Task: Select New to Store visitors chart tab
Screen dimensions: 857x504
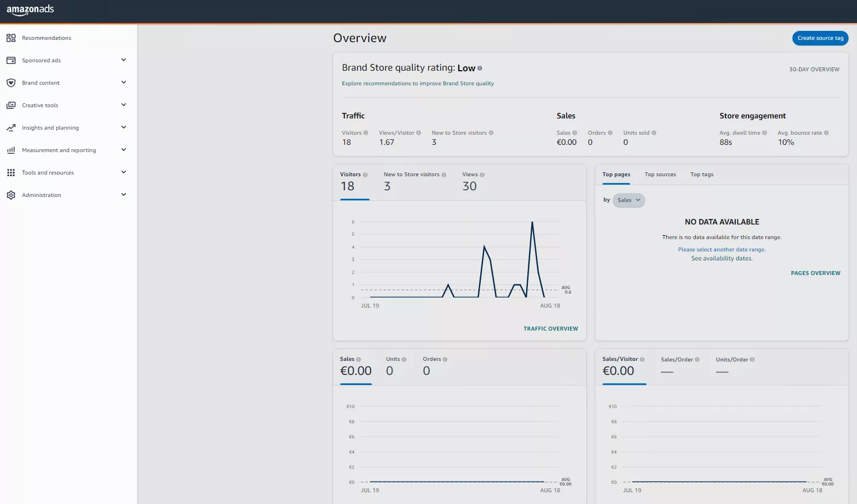Action: click(415, 182)
